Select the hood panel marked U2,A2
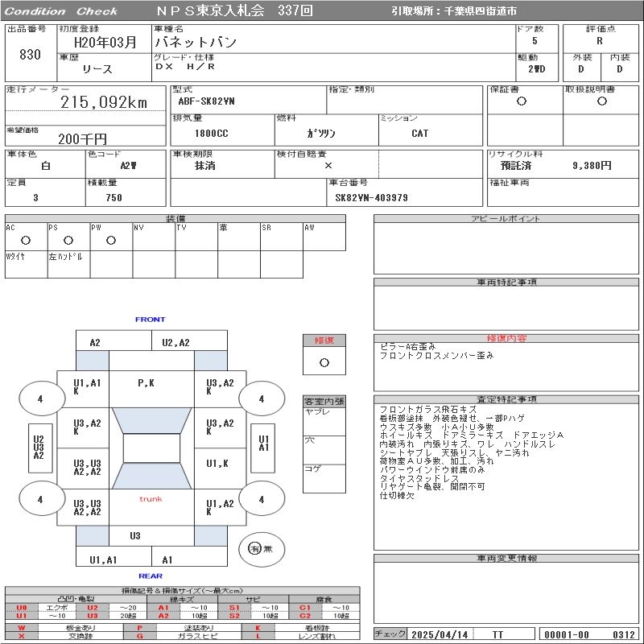Screen dimensions: 644x644 (175, 342)
